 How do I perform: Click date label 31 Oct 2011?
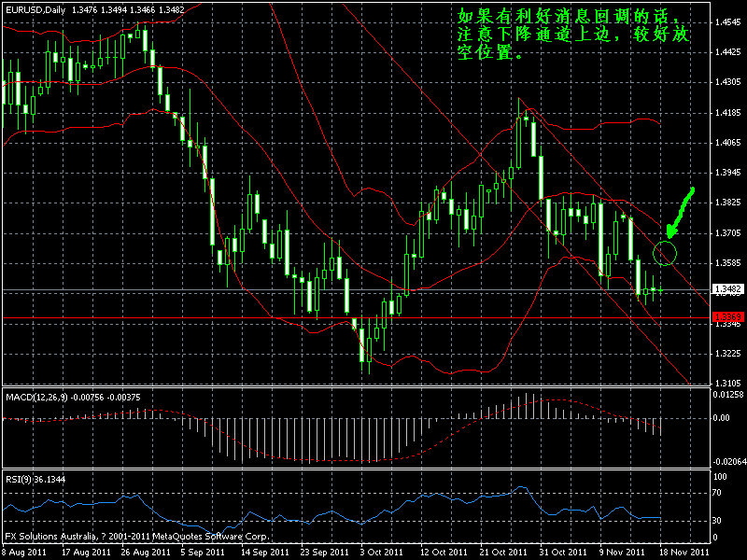pyautogui.click(x=563, y=553)
